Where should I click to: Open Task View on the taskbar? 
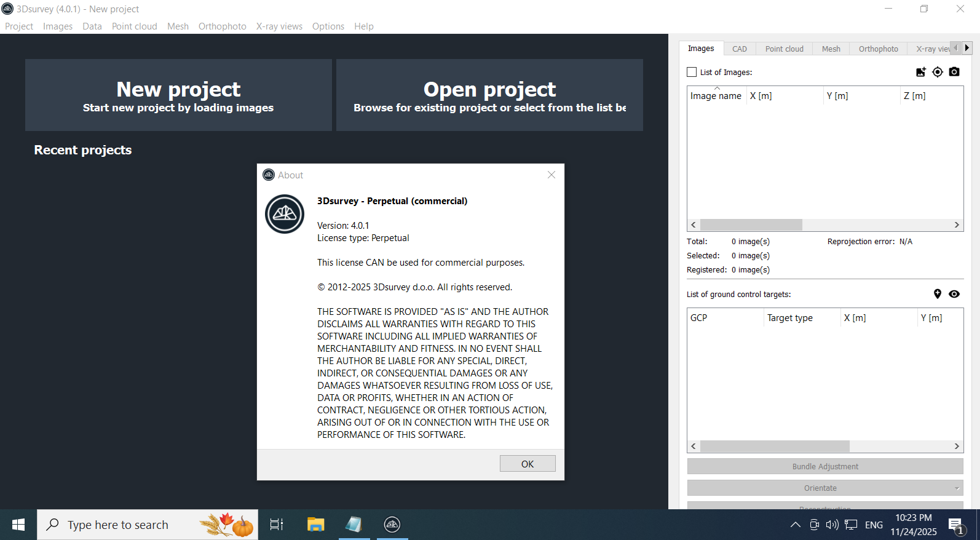click(277, 525)
